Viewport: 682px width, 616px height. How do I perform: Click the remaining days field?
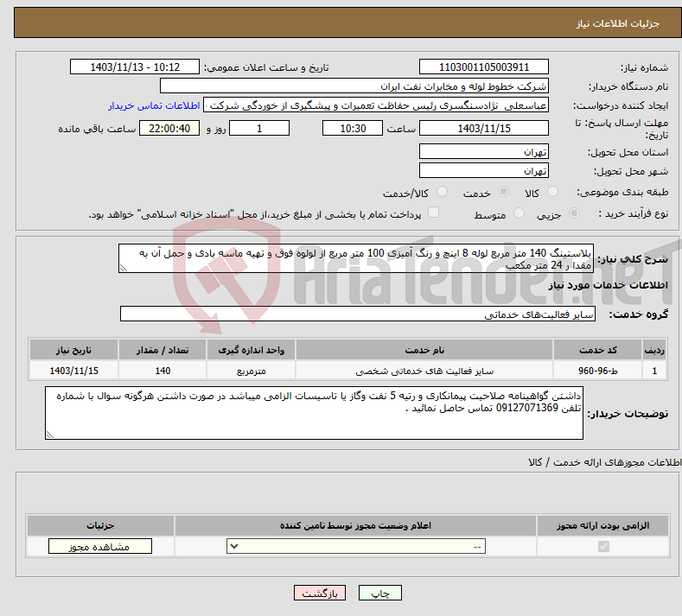(x=259, y=128)
